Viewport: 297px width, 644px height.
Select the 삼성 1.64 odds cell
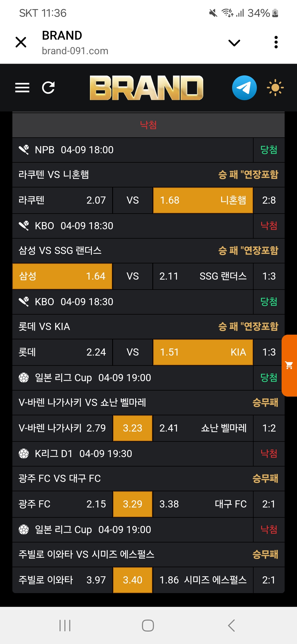pyautogui.click(x=62, y=276)
